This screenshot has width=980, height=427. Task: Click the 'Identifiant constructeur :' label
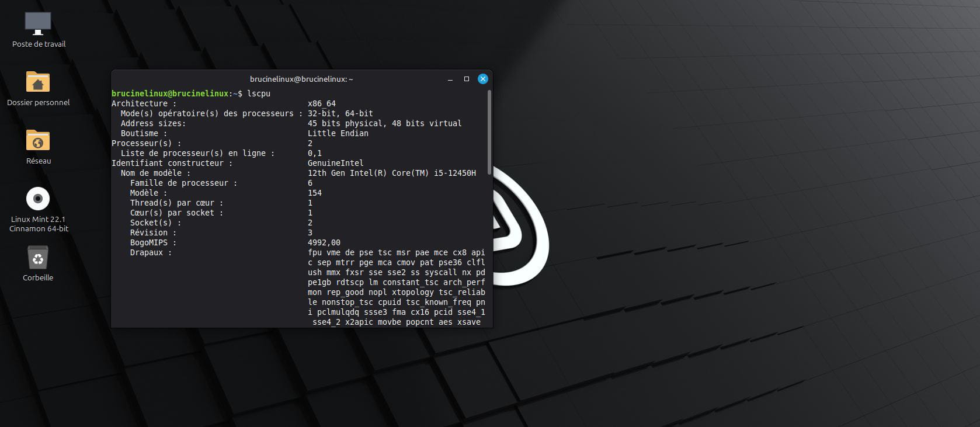click(x=172, y=163)
